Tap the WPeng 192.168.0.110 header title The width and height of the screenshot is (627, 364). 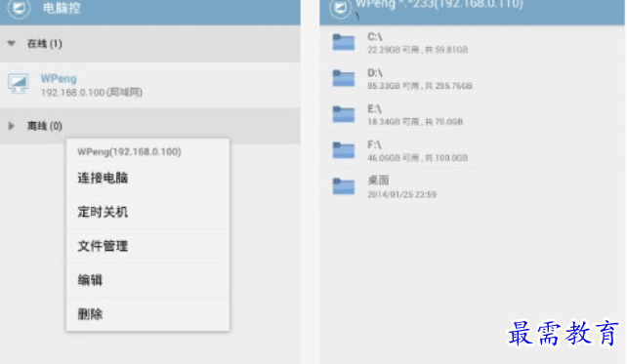click(x=439, y=5)
